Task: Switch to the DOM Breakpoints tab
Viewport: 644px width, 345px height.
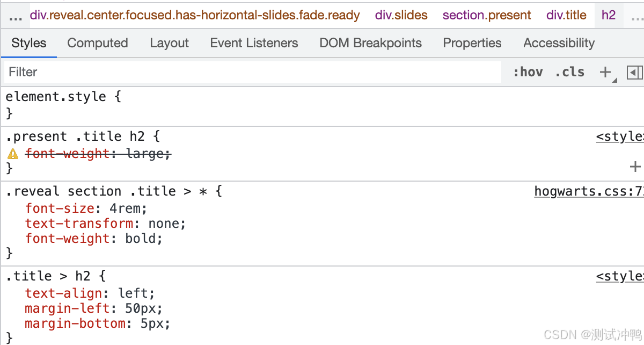Action: tap(370, 43)
